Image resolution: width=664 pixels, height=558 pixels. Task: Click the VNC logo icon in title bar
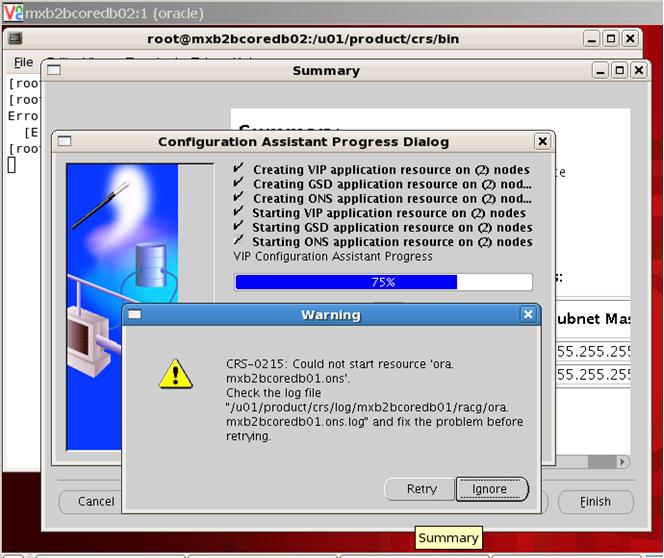[x=13, y=13]
